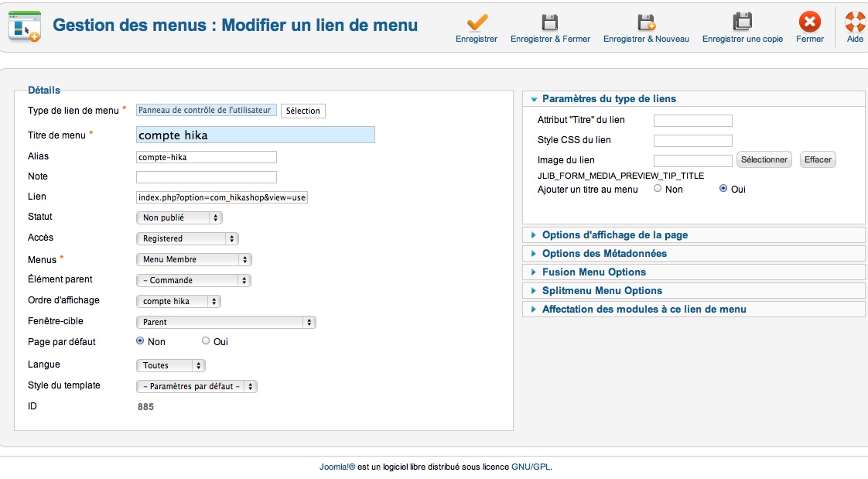Click the Effacer image button
Image resolution: width=868 pixels, height=479 pixels.
pyautogui.click(x=818, y=159)
